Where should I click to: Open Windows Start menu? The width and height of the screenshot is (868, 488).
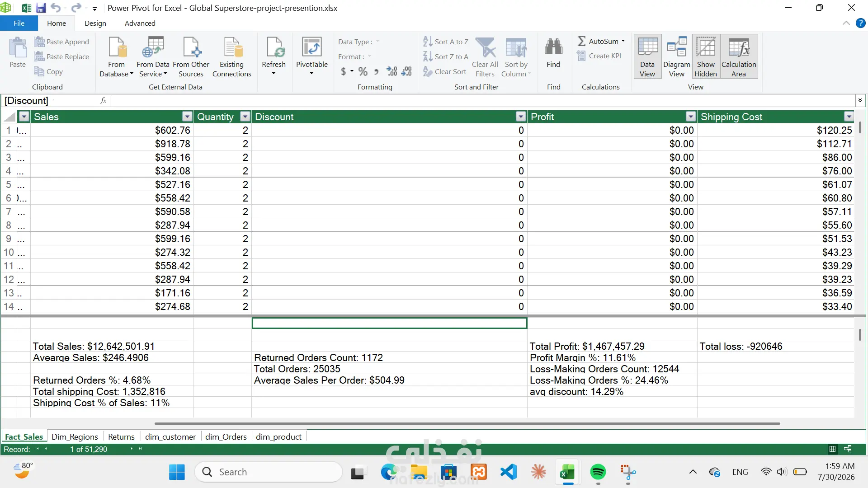(x=177, y=472)
